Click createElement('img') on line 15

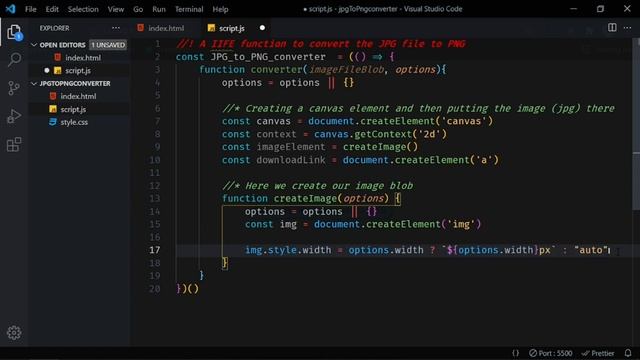coord(424,224)
